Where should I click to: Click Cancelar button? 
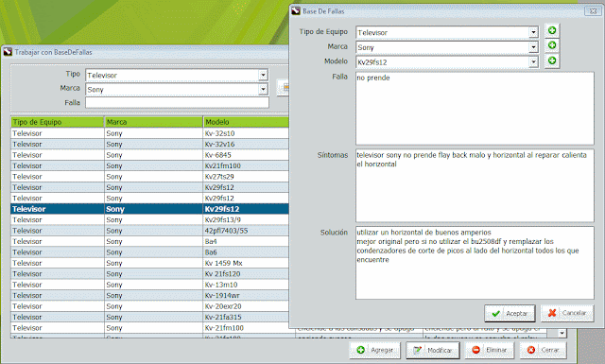[x=566, y=313]
